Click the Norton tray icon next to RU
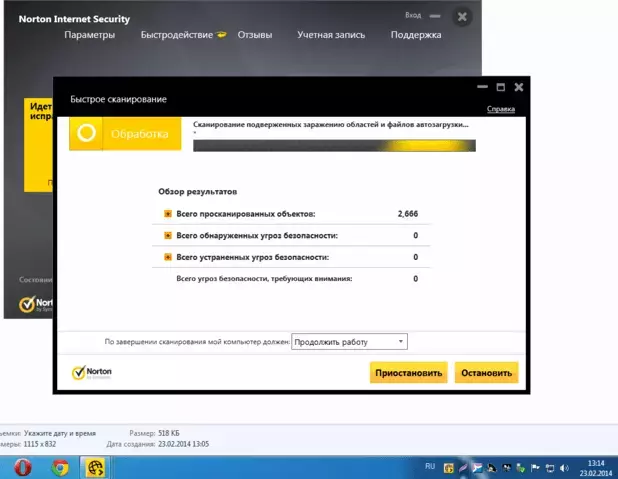This screenshot has width=618, height=479. [448, 468]
